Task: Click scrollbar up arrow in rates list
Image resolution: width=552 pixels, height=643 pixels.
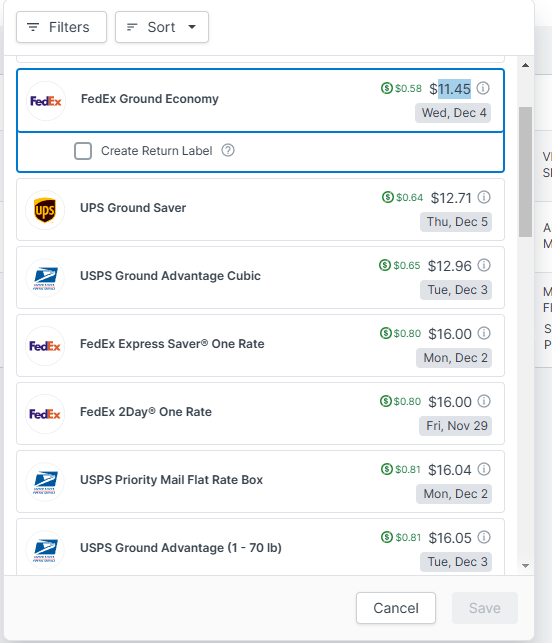Action: [x=525, y=65]
